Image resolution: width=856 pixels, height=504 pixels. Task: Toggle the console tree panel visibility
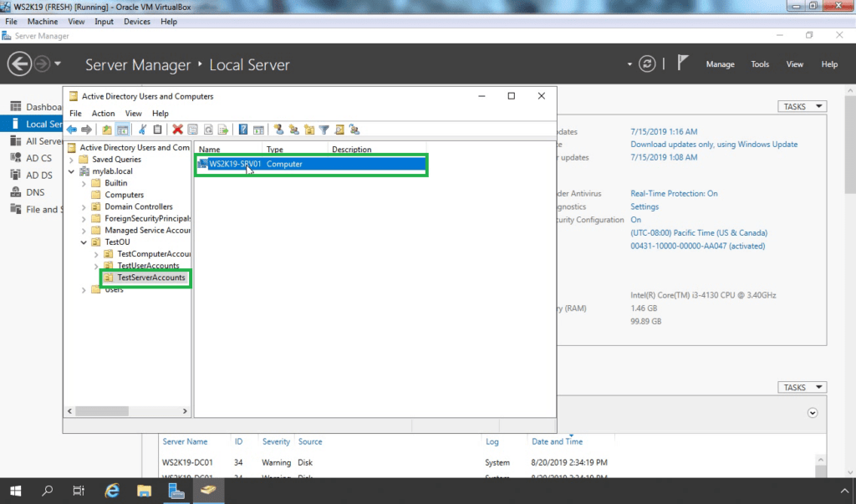coord(123,129)
